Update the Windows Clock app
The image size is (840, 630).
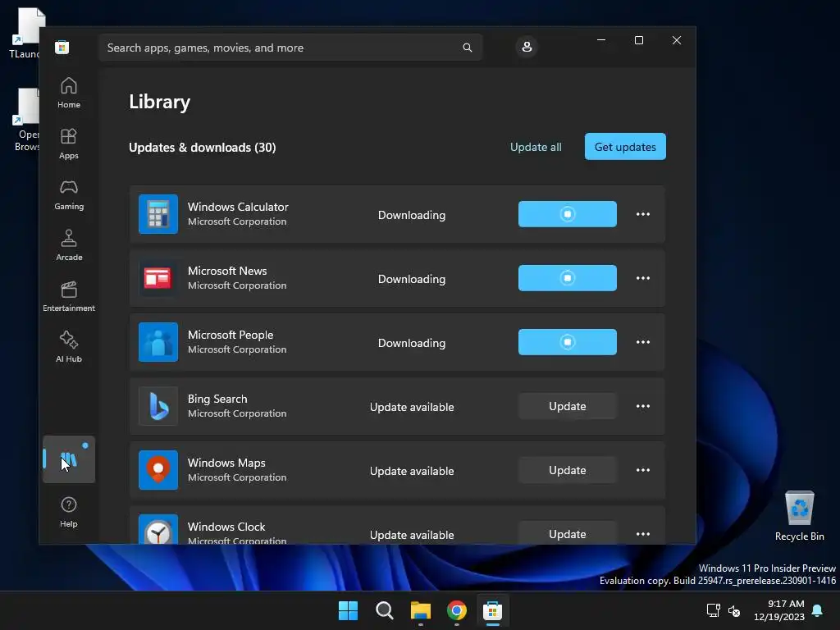568,533
